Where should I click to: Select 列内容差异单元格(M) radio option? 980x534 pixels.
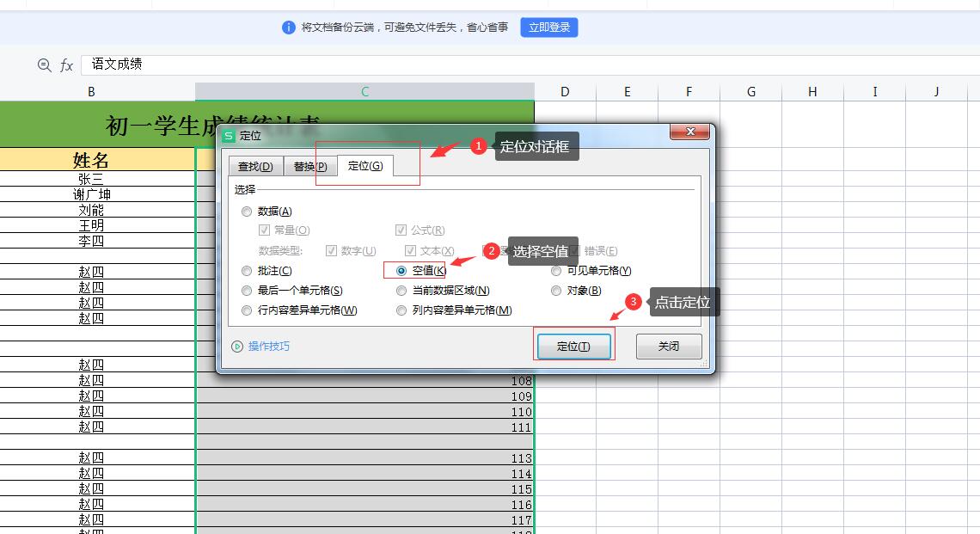(x=401, y=310)
